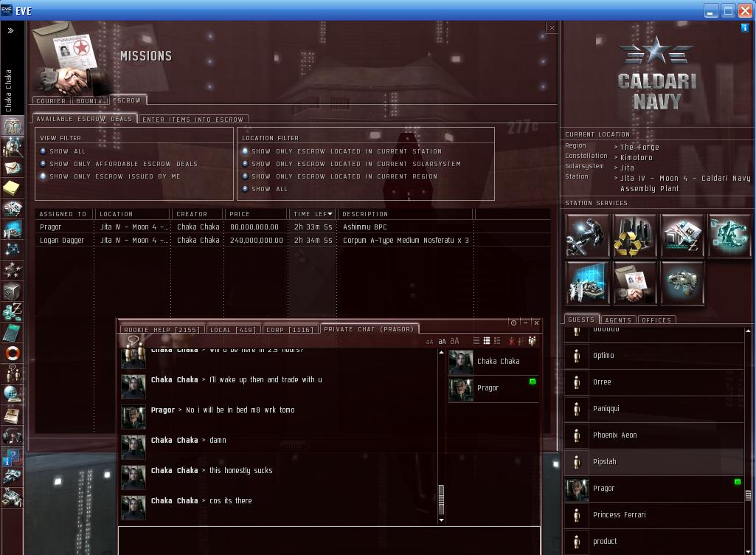
Task: Select escrow located in current solarsystem
Action: coord(352,164)
